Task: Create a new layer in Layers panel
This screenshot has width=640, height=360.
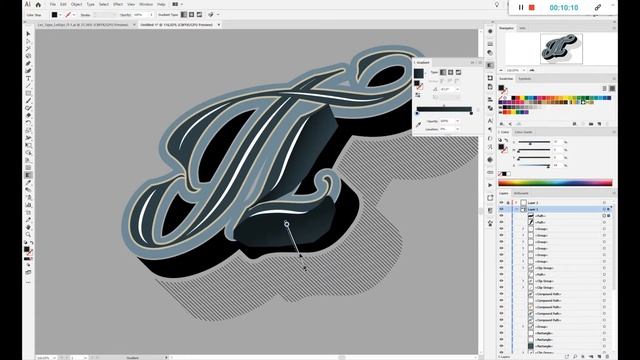Action: [x=599, y=357]
